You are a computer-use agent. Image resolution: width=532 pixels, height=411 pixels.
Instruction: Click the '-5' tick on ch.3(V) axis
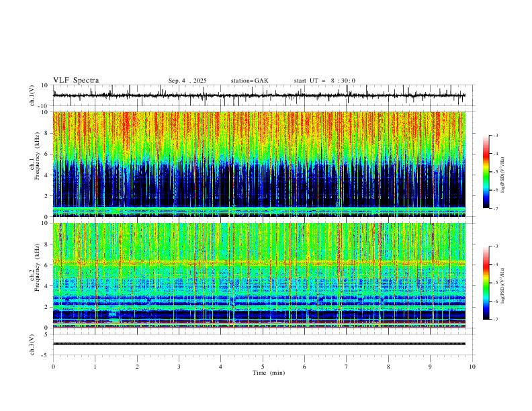(46, 355)
